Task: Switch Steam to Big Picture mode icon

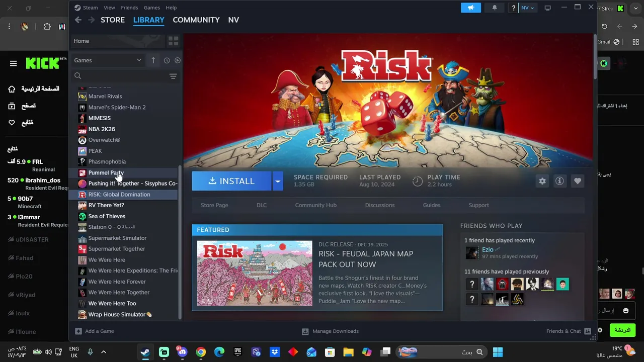Action: pyautogui.click(x=548, y=8)
